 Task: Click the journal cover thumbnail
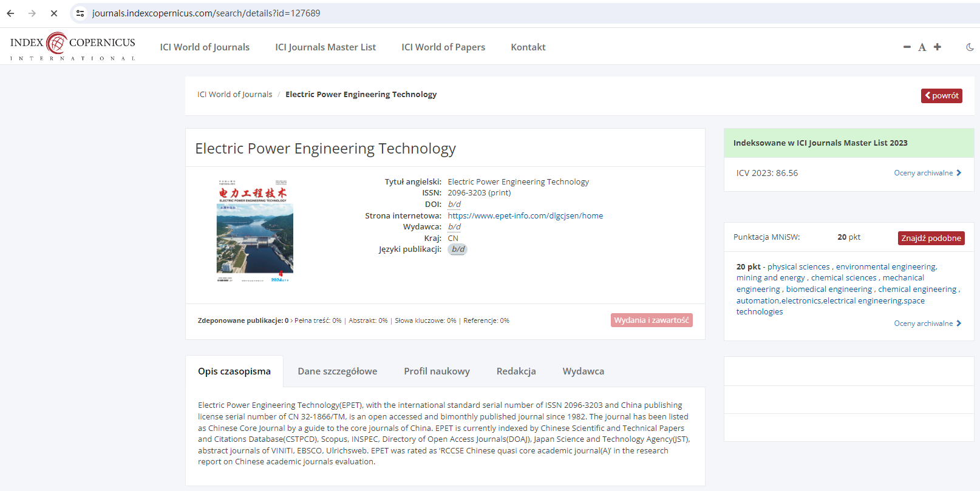pos(254,231)
